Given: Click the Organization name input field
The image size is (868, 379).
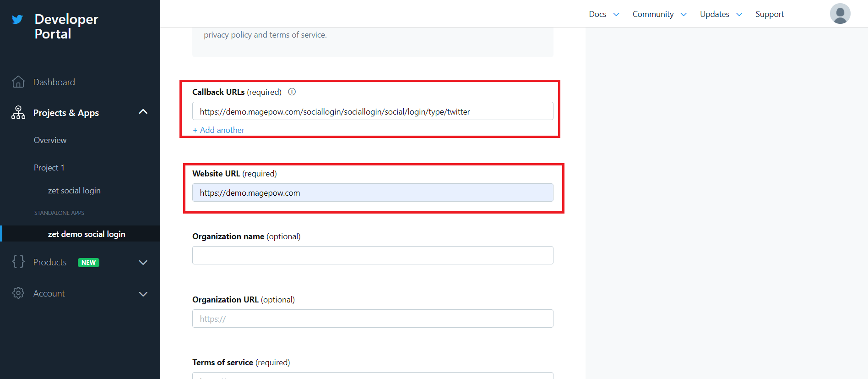Looking at the screenshot, I should coord(373,255).
